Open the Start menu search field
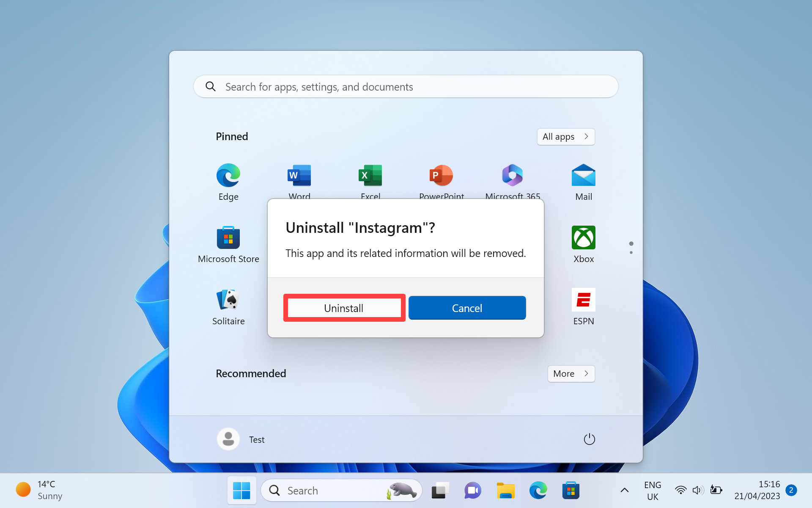The image size is (812, 508). click(x=405, y=87)
